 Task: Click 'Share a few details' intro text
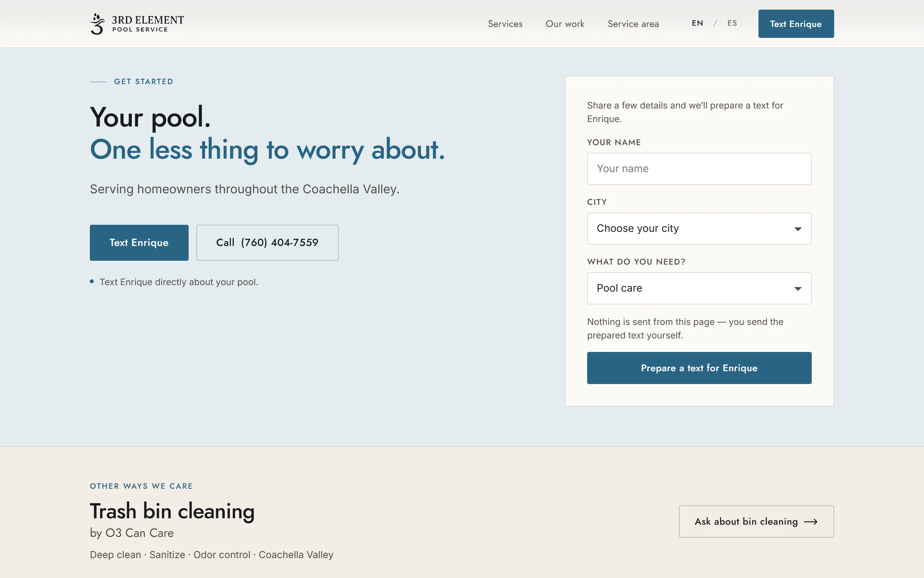pos(685,112)
